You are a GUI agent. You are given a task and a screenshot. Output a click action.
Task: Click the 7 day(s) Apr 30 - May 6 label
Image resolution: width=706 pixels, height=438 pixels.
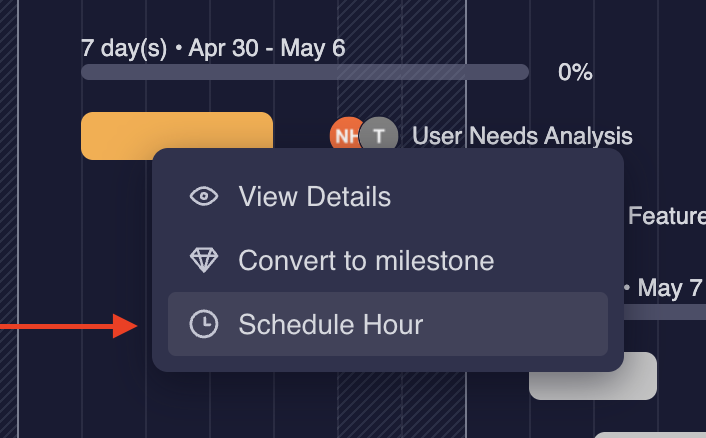click(x=213, y=47)
